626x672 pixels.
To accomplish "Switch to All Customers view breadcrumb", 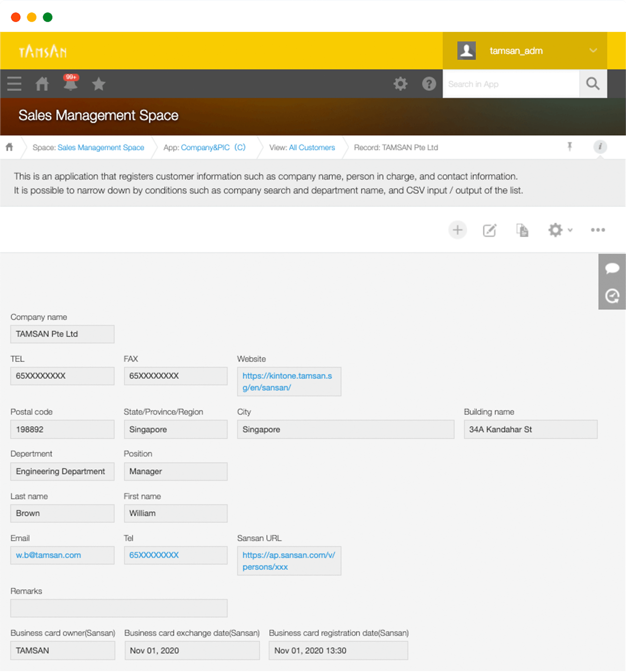I will 311,147.
